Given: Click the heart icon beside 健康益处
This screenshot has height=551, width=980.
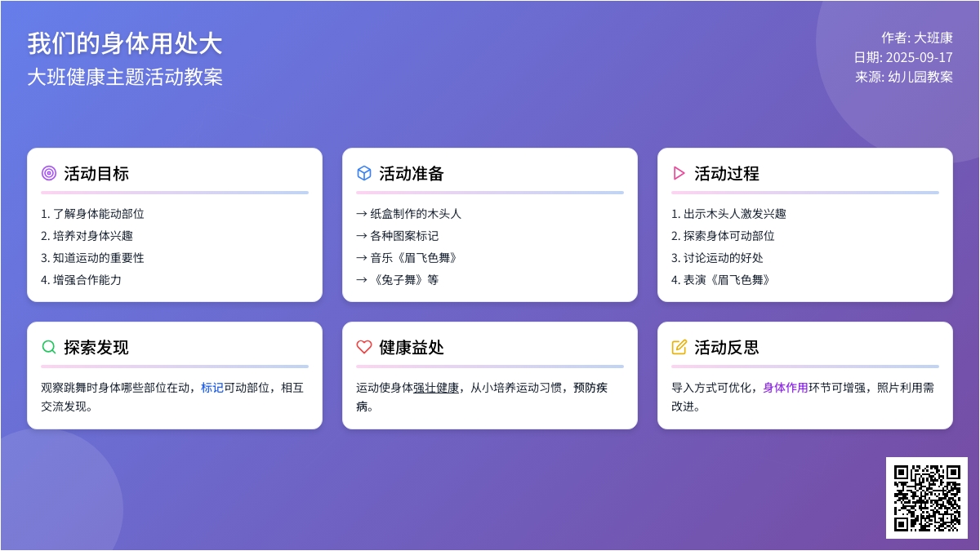Looking at the screenshot, I should click(x=364, y=347).
